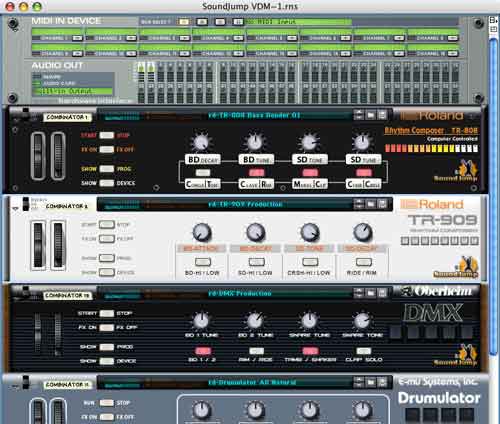The width and height of the screenshot is (500, 424).
Task: Toggle Run/Stop button on Drumulator
Action: point(107,403)
